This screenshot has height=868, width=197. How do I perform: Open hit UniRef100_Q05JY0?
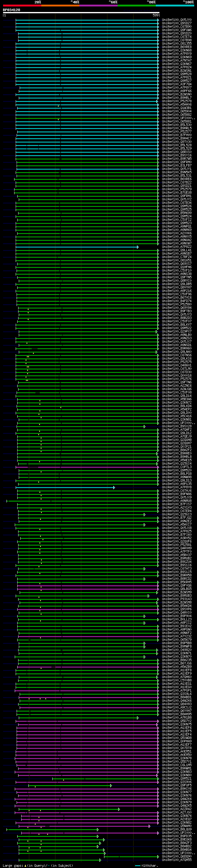176,20
